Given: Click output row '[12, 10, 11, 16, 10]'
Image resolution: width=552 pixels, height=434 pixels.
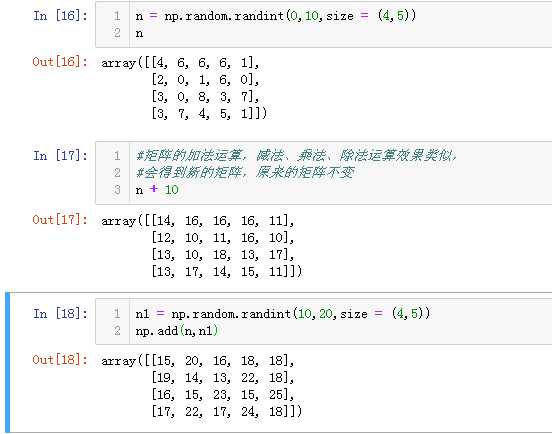Looking at the screenshot, I should tap(223, 238).
